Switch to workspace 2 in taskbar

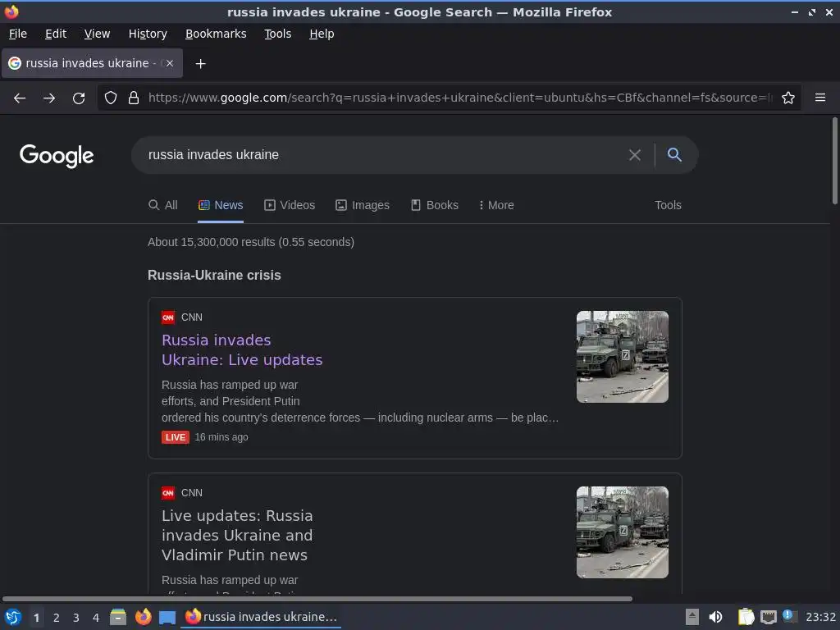coord(57,618)
